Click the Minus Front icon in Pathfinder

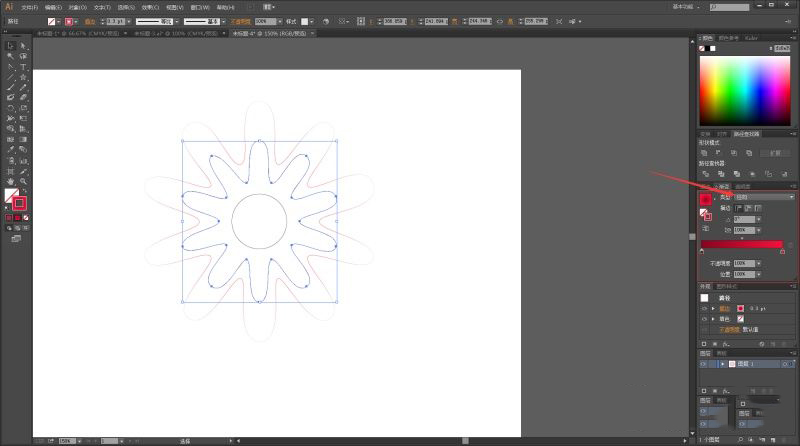(718, 153)
